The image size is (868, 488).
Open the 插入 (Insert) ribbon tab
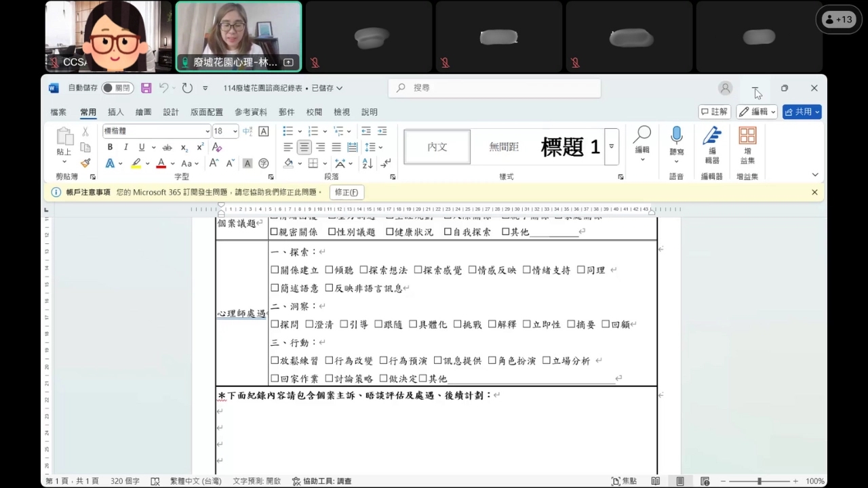click(116, 113)
